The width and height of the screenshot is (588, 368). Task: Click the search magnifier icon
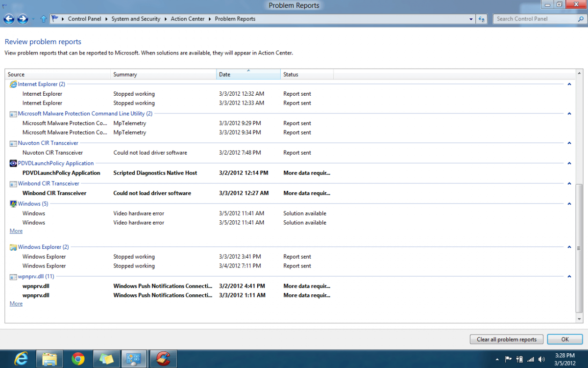[581, 19]
